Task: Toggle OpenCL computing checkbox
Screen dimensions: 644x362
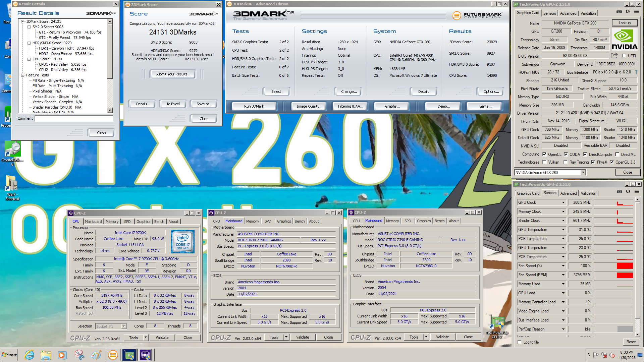Action: [544, 155]
